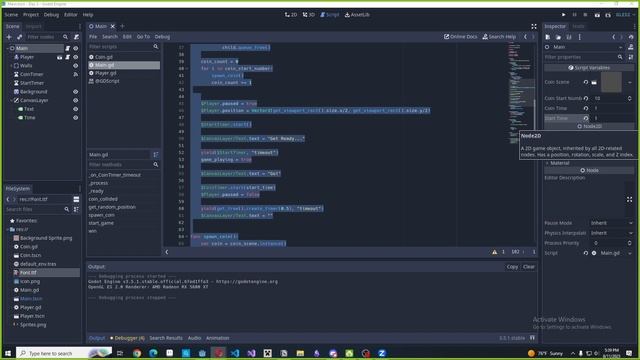Open the Scene menu

click(11, 15)
